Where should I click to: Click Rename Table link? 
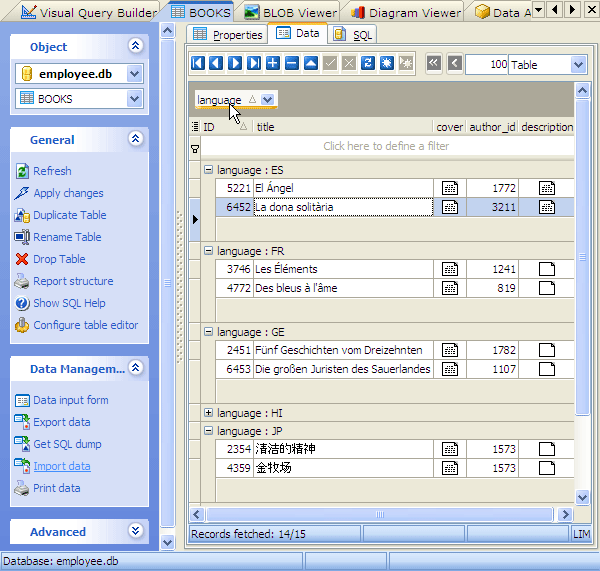pyautogui.click(x=67, y=237)
